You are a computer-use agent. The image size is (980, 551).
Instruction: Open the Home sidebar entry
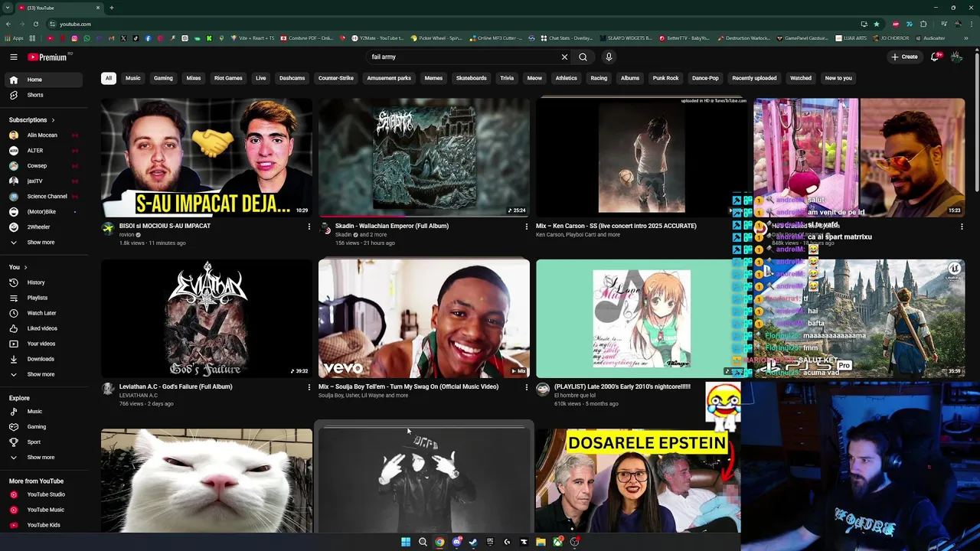(44, 80)
